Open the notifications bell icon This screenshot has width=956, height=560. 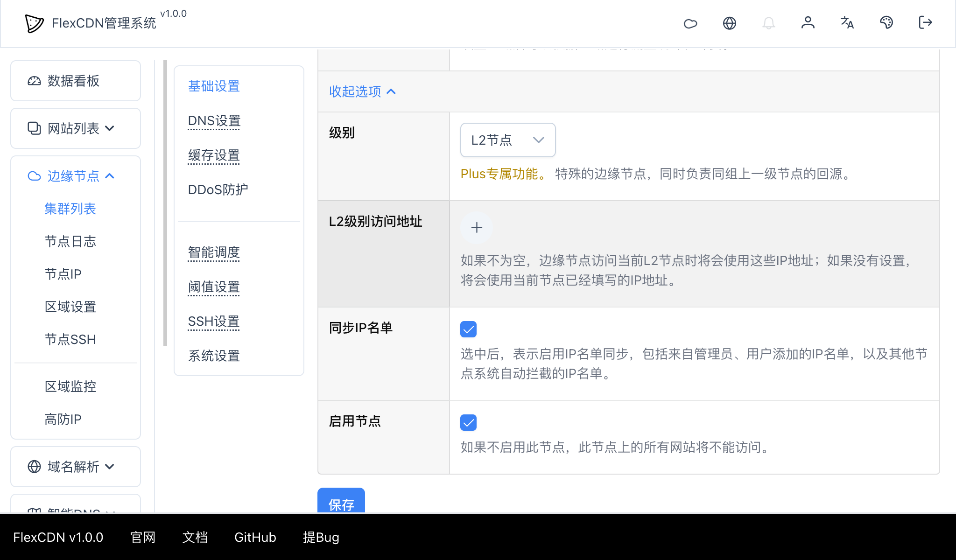coord(769,23)
